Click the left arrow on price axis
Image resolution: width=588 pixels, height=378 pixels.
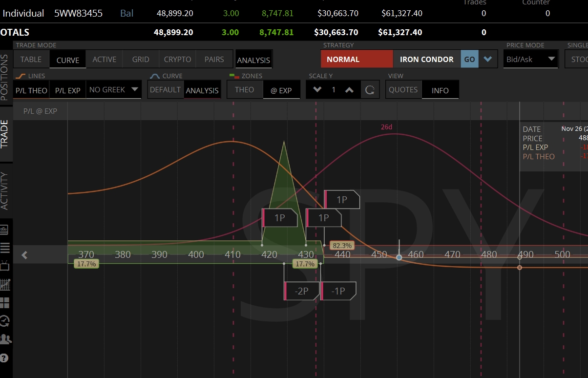coord(24,254)
